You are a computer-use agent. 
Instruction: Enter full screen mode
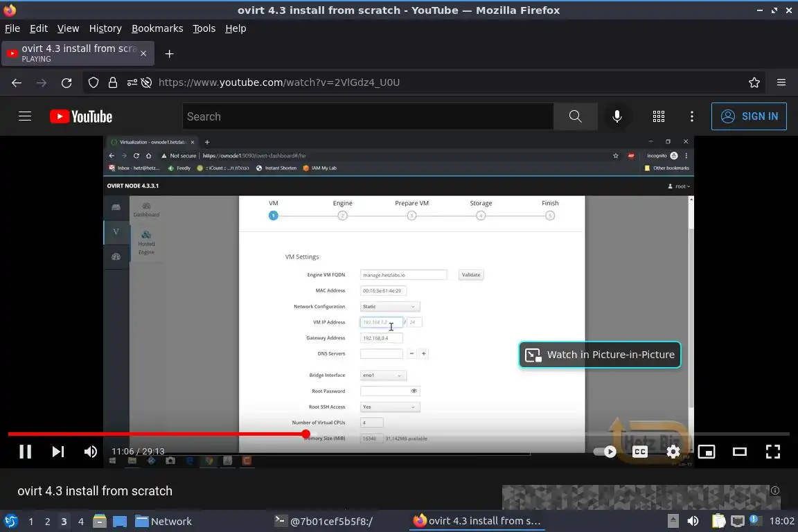[772, 452]
